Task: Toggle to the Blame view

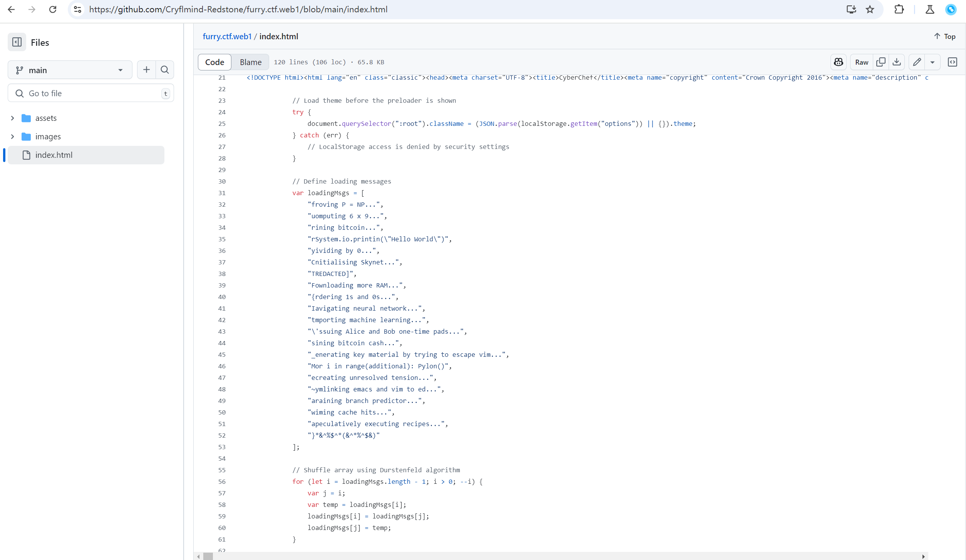Action: [250, 62]
